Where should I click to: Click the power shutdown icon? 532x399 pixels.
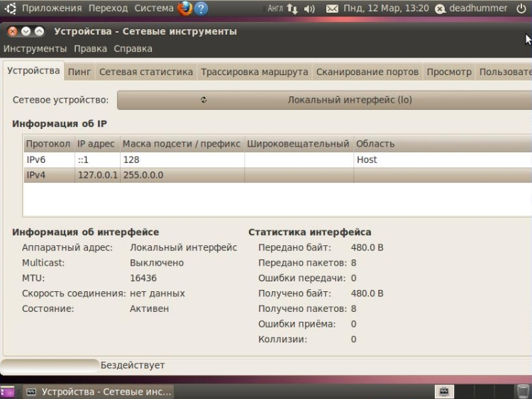point(521,9)
